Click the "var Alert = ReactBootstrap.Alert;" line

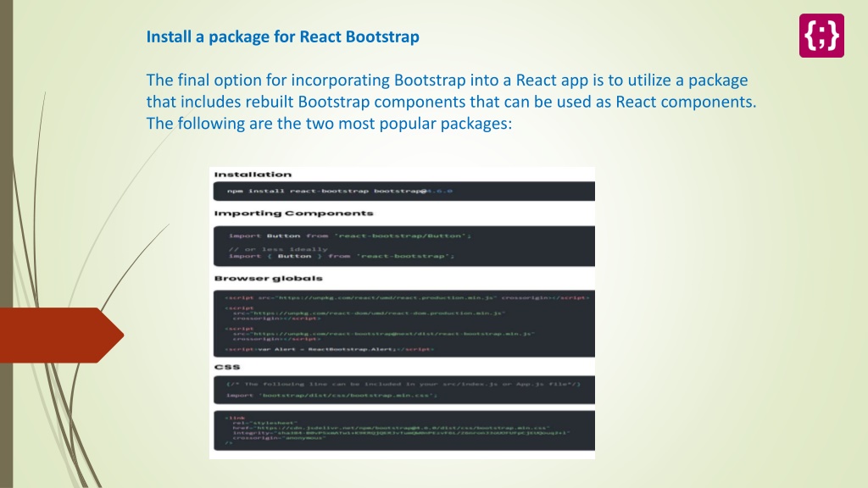330,349
